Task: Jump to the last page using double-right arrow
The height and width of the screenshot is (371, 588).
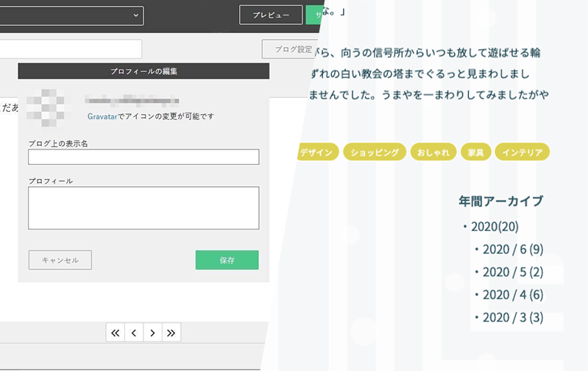Action: (171, 333)
